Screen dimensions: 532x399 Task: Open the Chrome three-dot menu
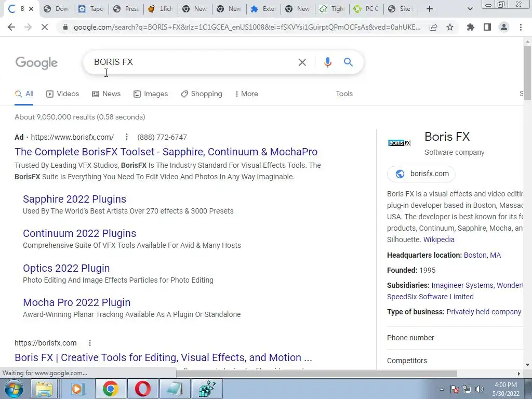coord(521,27)
